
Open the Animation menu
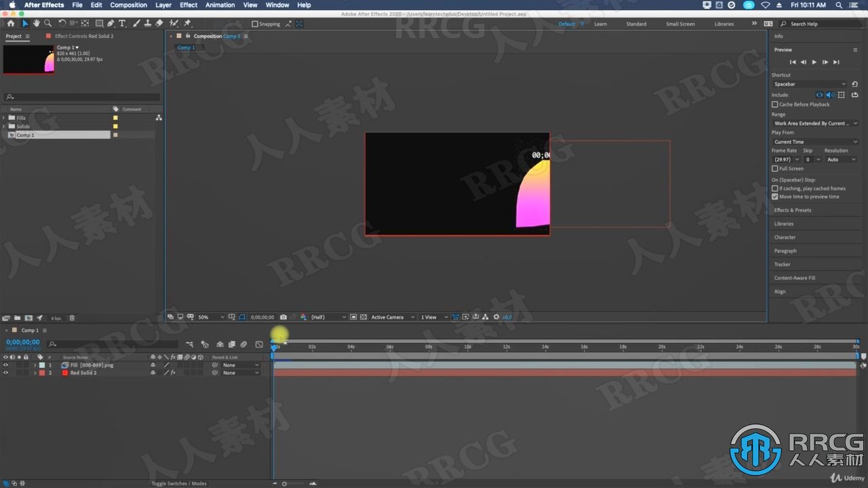click(x=220, y=5)
